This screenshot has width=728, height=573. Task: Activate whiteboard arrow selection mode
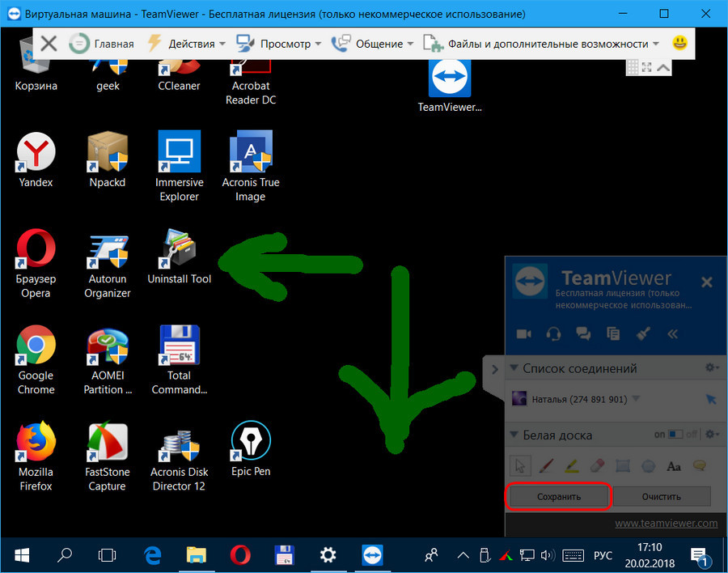(521, 466)
